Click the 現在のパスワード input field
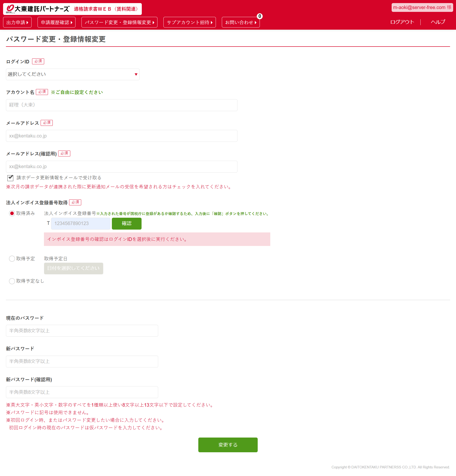 click(82, 331)
